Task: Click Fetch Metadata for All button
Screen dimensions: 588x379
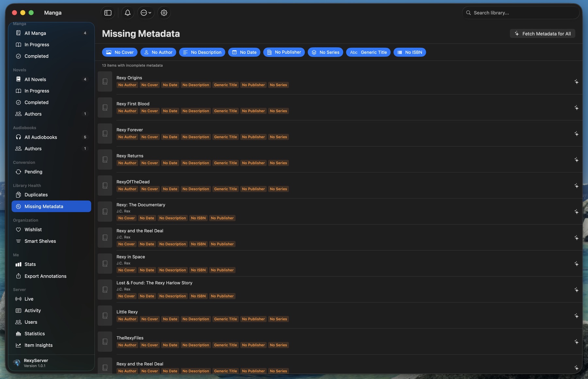Action: coord(543,34)
